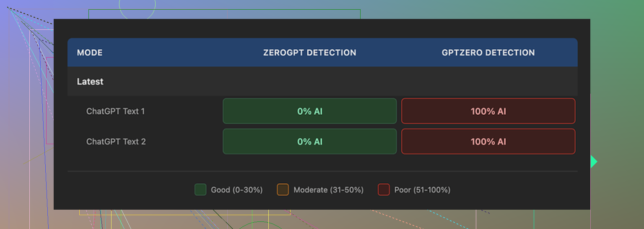
Task: Click the red Poor legend swatch
Action: 384,190
